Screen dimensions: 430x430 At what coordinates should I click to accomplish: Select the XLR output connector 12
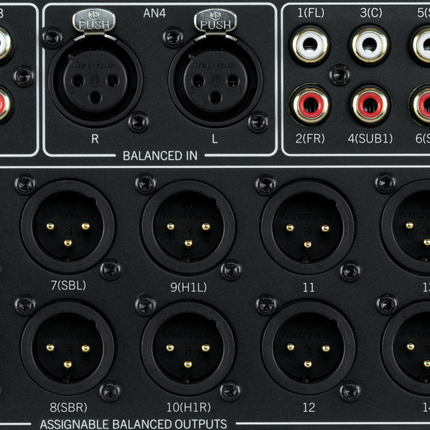308,348
